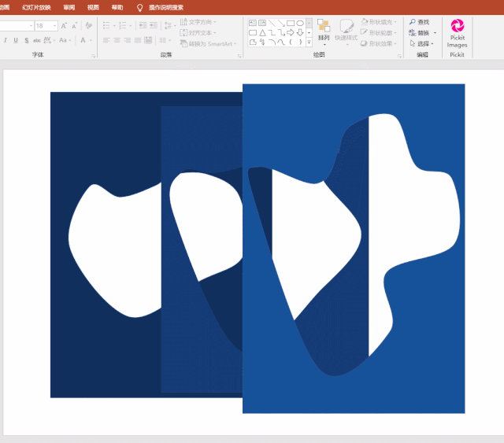Open the Slide Show (幻灯片放映) tab
The width and height of the screenshot is (504, 443).
click(x=36, y=7)
